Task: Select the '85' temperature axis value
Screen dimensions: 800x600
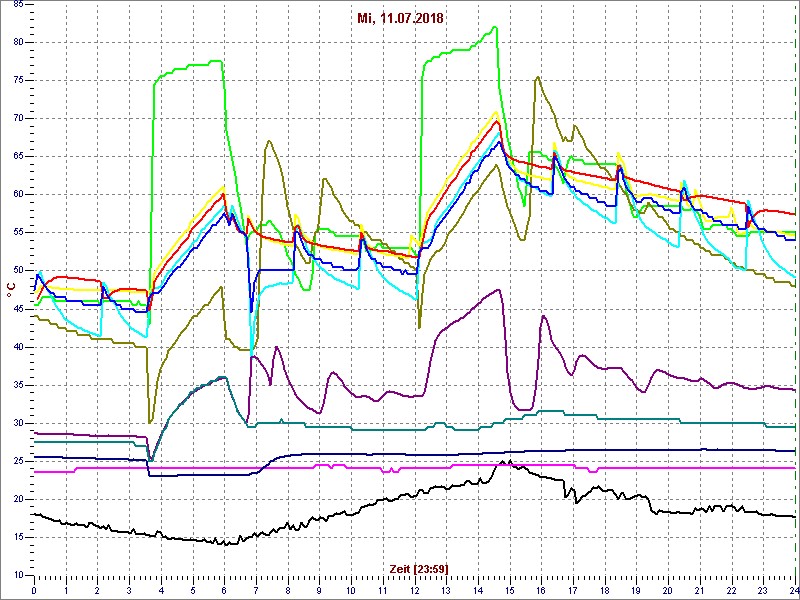Action: point(17,5)
